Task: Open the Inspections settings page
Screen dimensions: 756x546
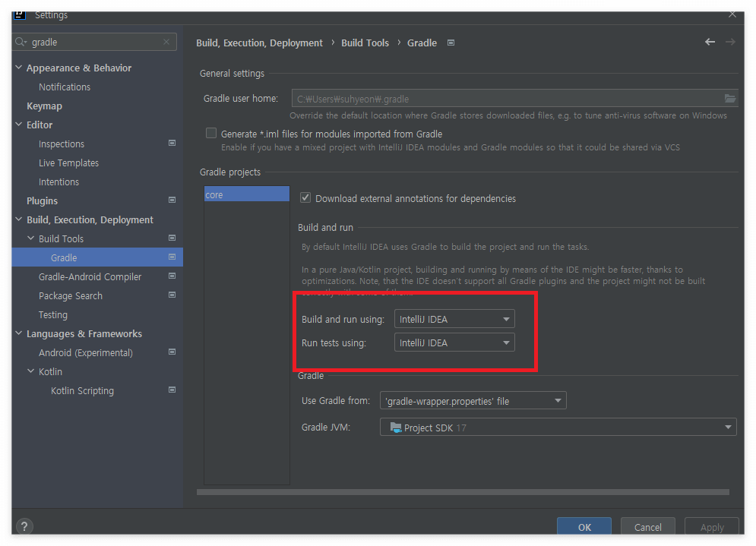Action: pyautogui.click(x=62, y=144)
